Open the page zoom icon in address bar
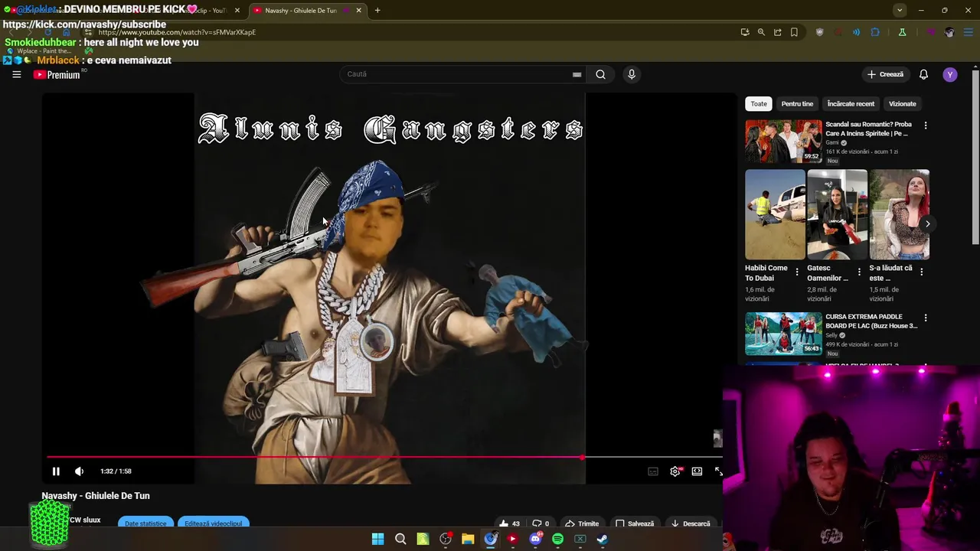The width and height of the screenshot is (980, 551). pos(761,32)
